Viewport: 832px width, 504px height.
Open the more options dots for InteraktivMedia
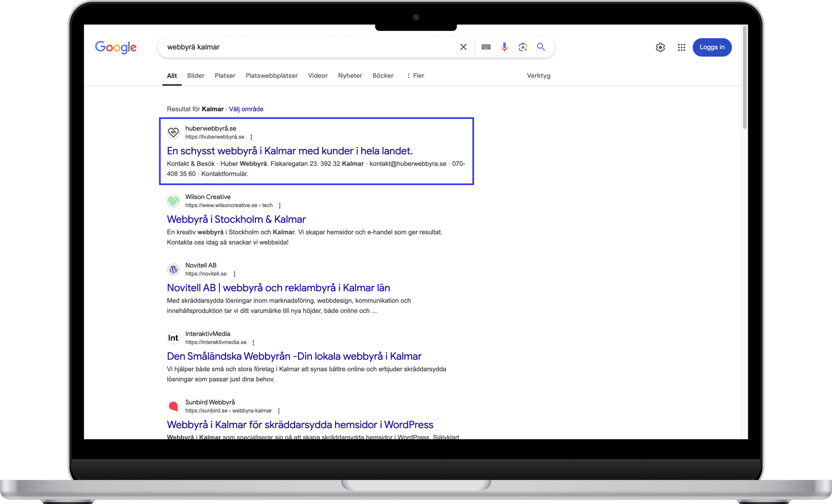click(x=253, y=343)
